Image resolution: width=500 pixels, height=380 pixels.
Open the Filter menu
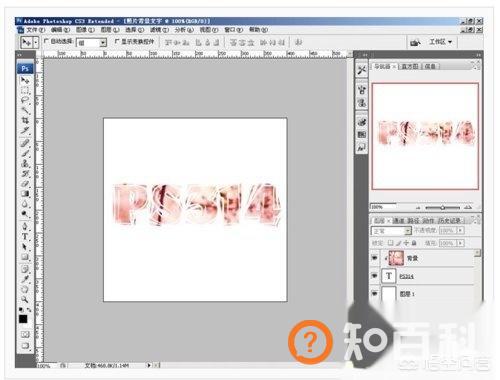coord(159,30)
